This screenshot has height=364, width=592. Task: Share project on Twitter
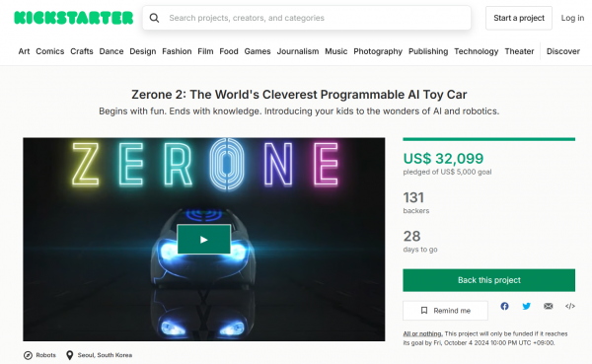526,306
